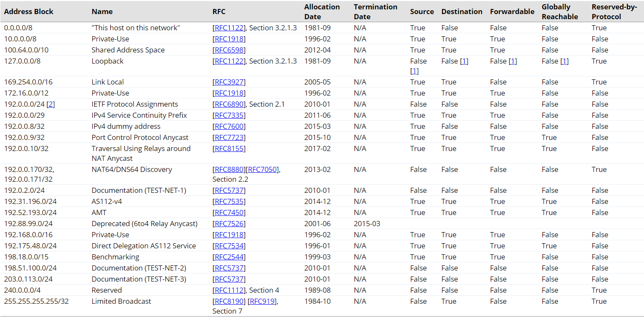Open the RFC1122 link in the 0.0.0.0/8 row

(x=229, y=28)
